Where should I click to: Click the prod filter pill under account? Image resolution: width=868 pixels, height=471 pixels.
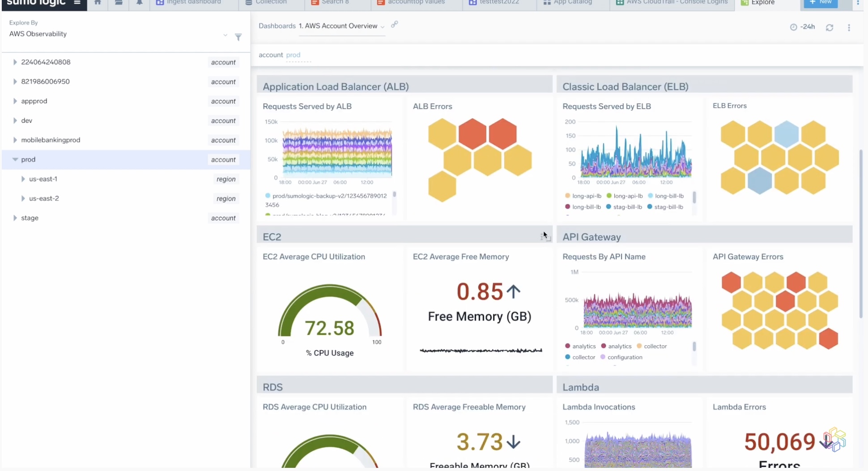(x=293, y=55)
